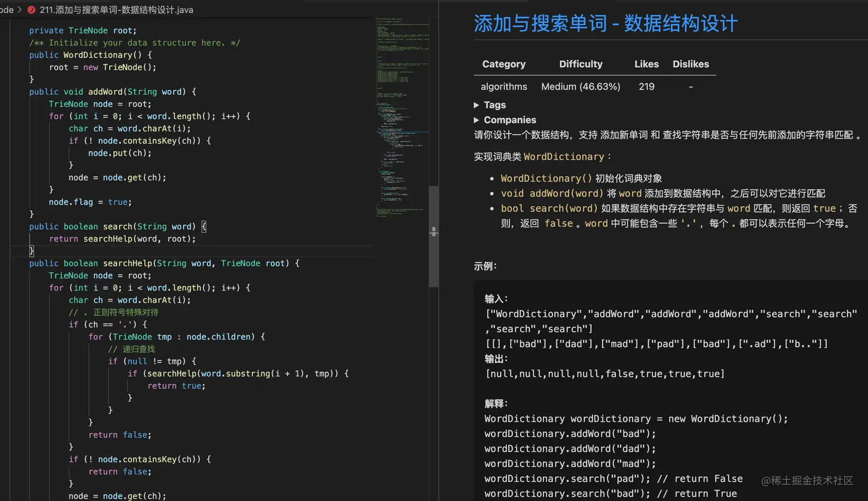Click the 'search("bad"); // return True' line
The image size is (868, 501).
(x=611, y=494)
